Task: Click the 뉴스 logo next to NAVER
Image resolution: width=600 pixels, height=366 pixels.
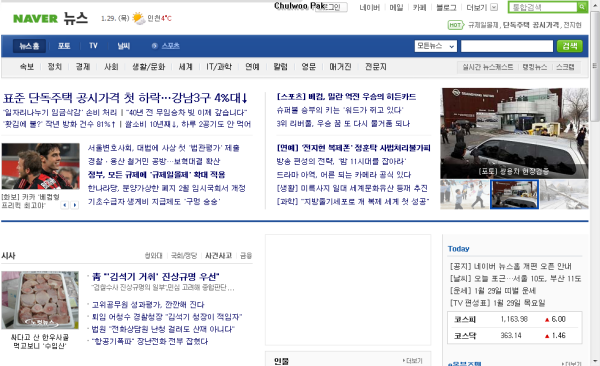Action: click(x=75, y=18)
